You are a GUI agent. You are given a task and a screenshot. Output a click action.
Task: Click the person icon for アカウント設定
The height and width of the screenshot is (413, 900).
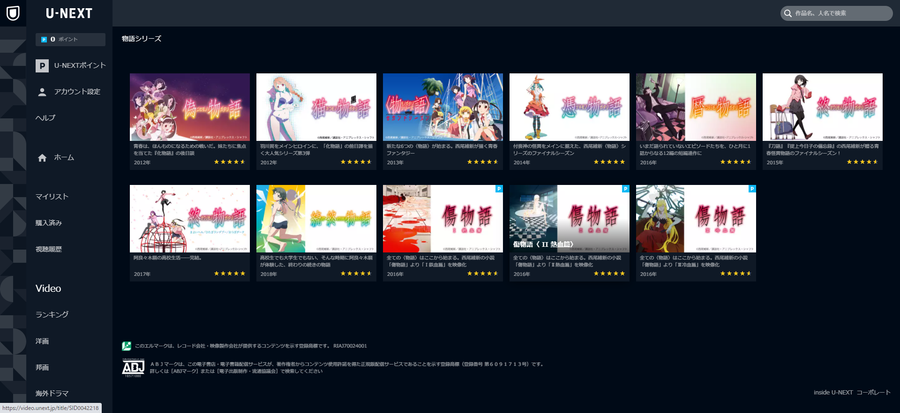[42, 92]
